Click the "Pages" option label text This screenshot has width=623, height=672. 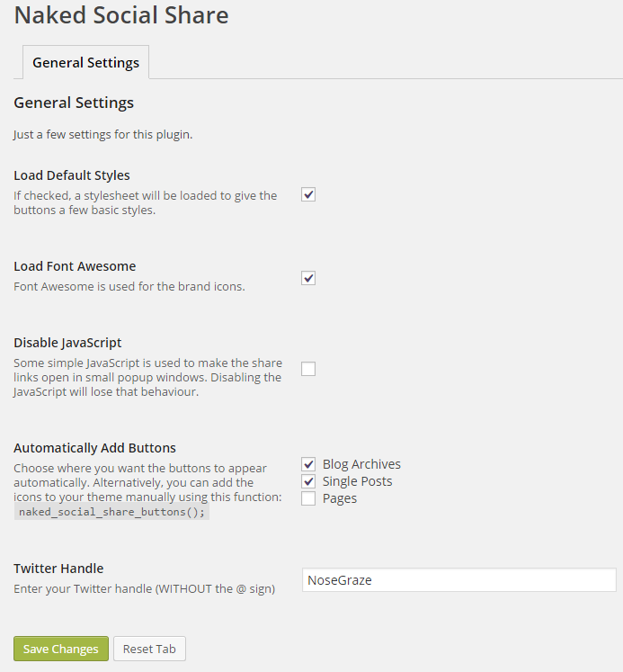pyautogui.click(x=340, y=498)
